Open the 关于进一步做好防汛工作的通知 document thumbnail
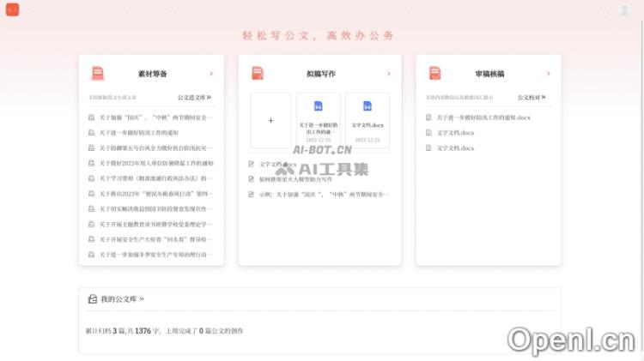Screen dimensions: 644x361 [318, 120]
